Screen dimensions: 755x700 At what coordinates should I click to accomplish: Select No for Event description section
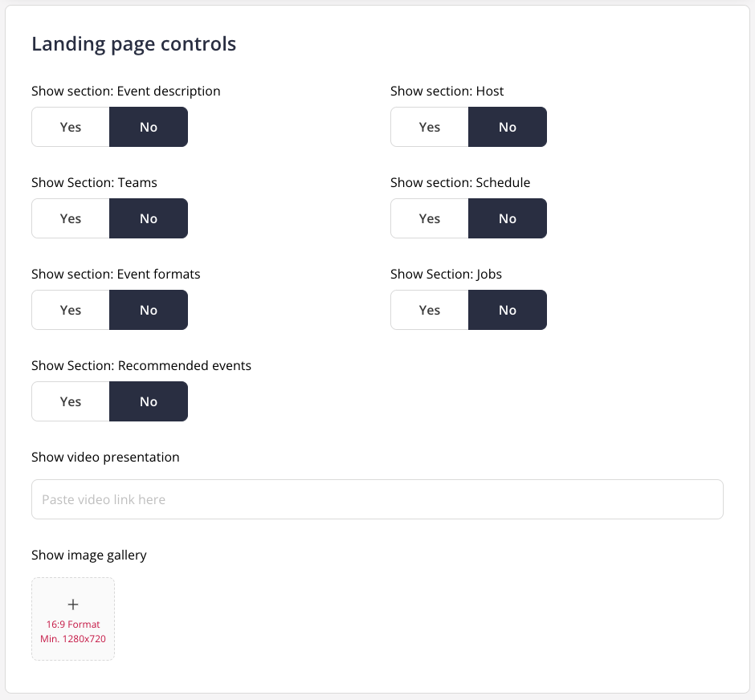pos(149,127)
